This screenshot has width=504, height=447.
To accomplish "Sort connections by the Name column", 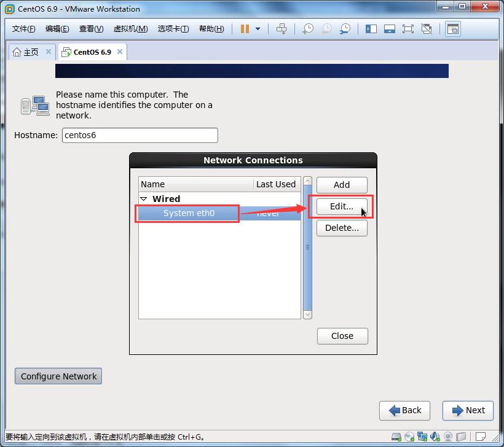I will click(196, 184).
